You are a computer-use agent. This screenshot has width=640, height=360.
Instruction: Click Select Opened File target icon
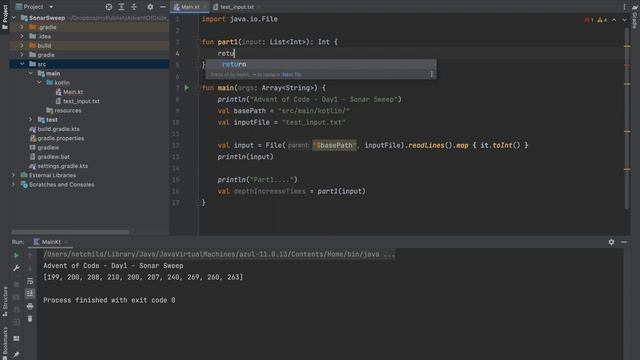tap(109, 7)
